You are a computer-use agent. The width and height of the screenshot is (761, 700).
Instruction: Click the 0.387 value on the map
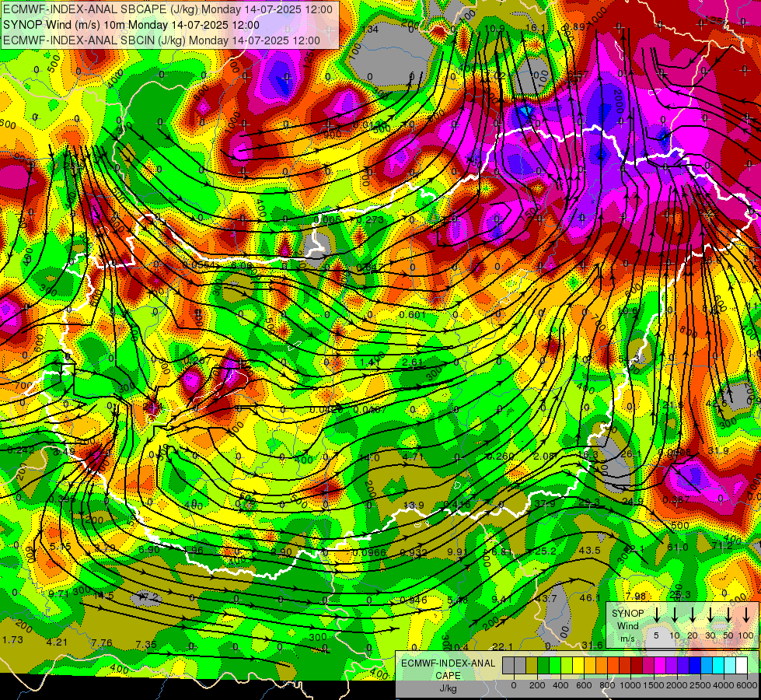(676, 499)
